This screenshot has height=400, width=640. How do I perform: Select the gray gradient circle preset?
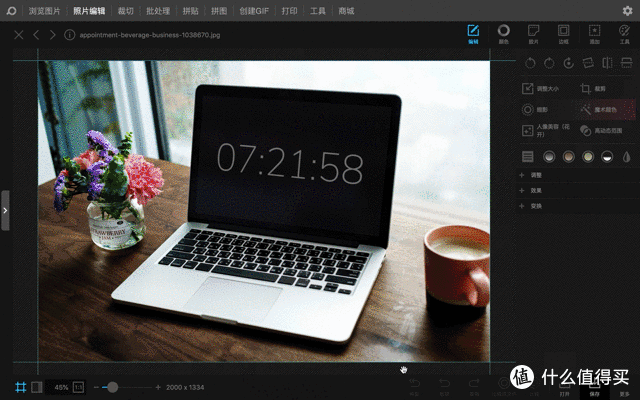(x=549, y=156)
